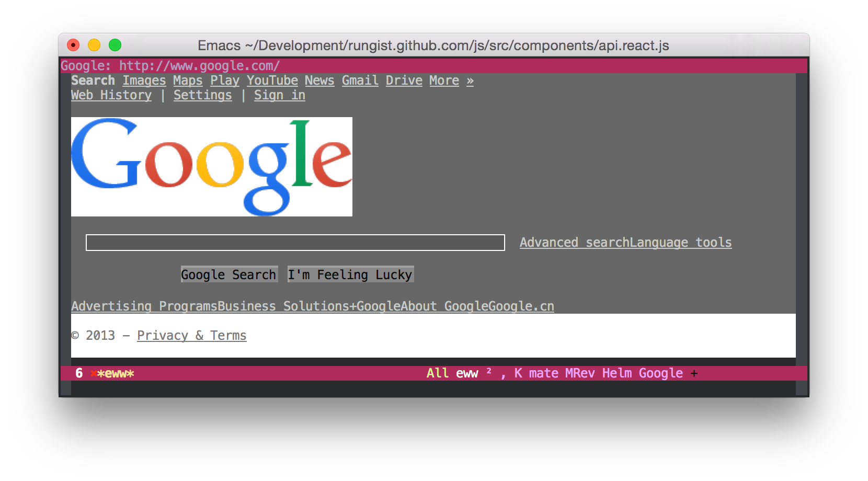Zoom the Emacs window with the green button
Viewport: 868px width, 481px height.
(115, 45)
